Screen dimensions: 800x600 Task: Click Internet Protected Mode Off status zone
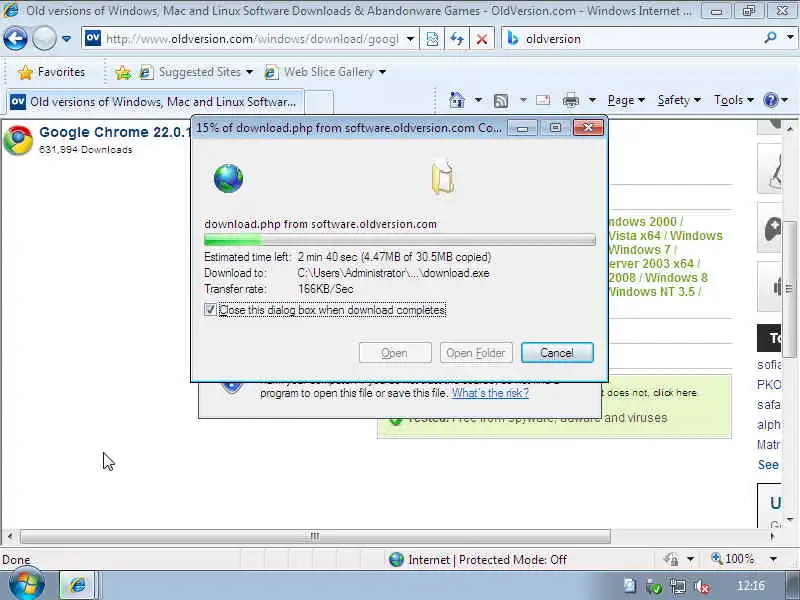click(478, 560)
